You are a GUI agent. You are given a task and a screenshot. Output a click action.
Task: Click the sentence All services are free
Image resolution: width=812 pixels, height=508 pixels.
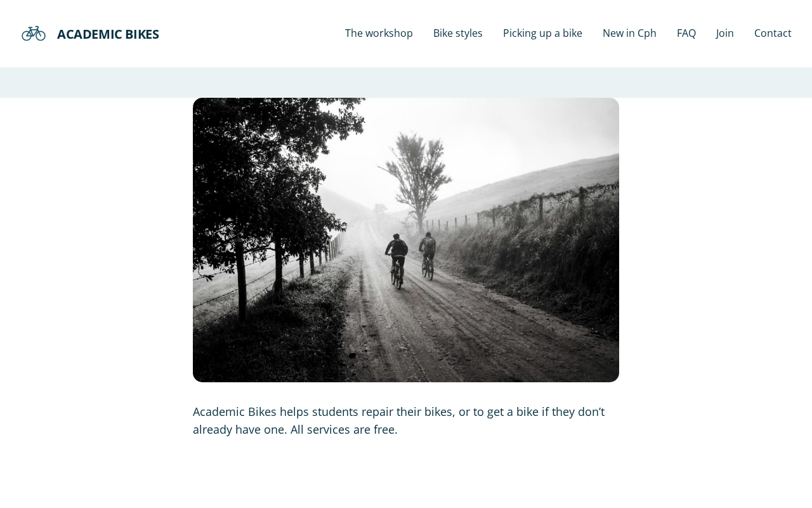tap(344, 430)
